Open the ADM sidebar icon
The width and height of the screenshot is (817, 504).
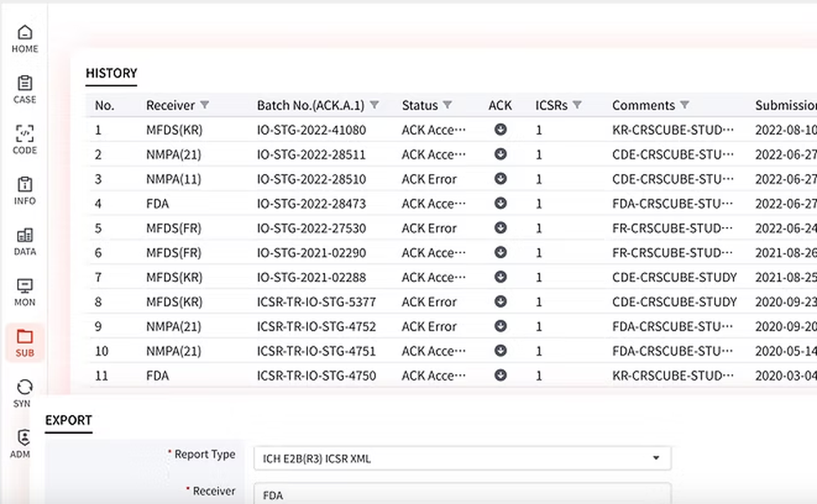coord(25,442)
